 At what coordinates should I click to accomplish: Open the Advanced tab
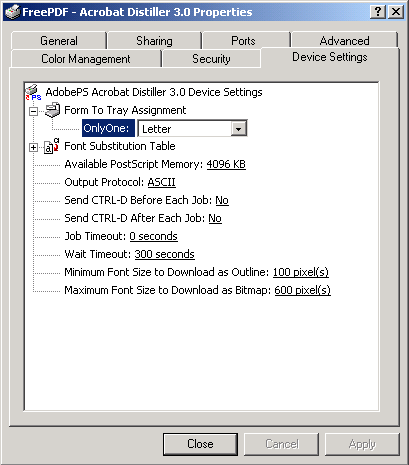344,41
